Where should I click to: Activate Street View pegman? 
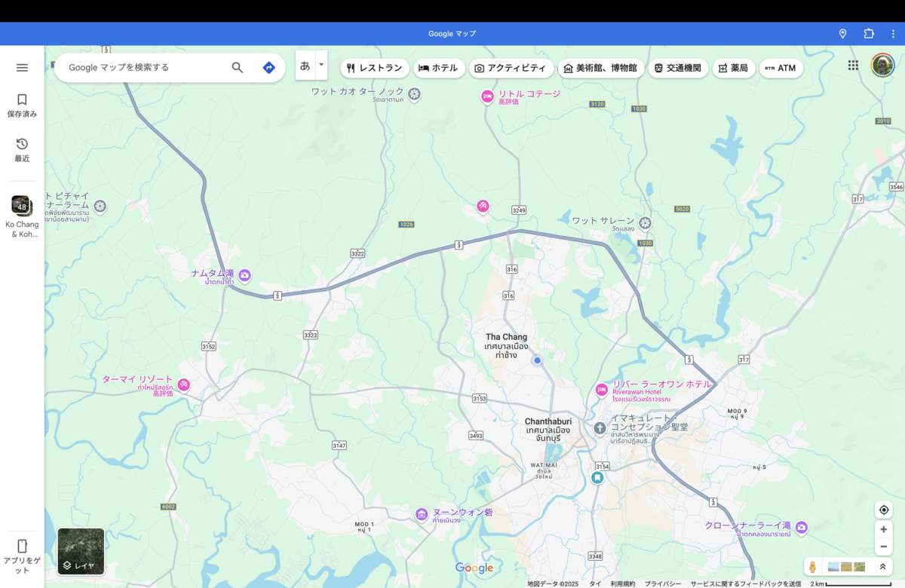coord(812,566)
